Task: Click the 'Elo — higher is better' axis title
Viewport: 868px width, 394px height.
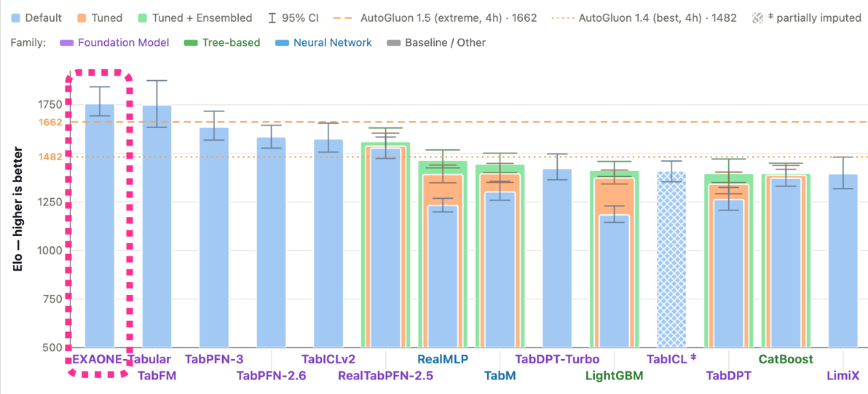Action: (x=18, y=208)
